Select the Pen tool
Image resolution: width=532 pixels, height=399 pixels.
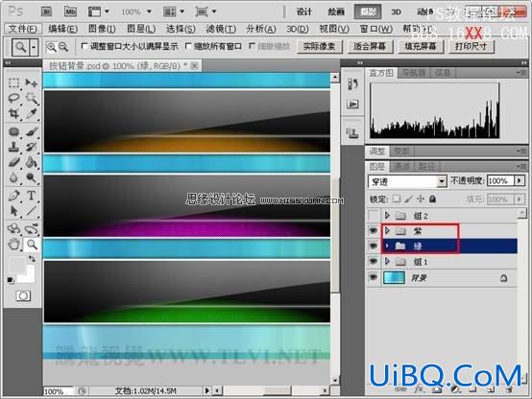(13, 196)
